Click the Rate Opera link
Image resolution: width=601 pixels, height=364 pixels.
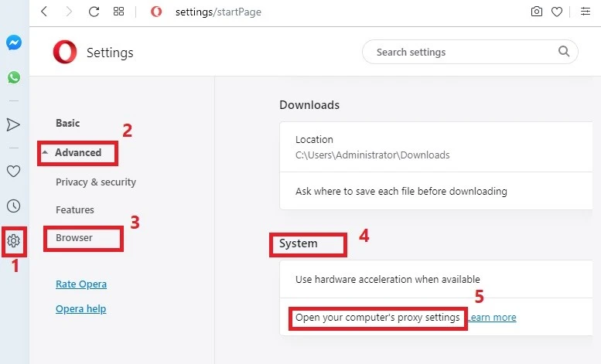[81, 284]
